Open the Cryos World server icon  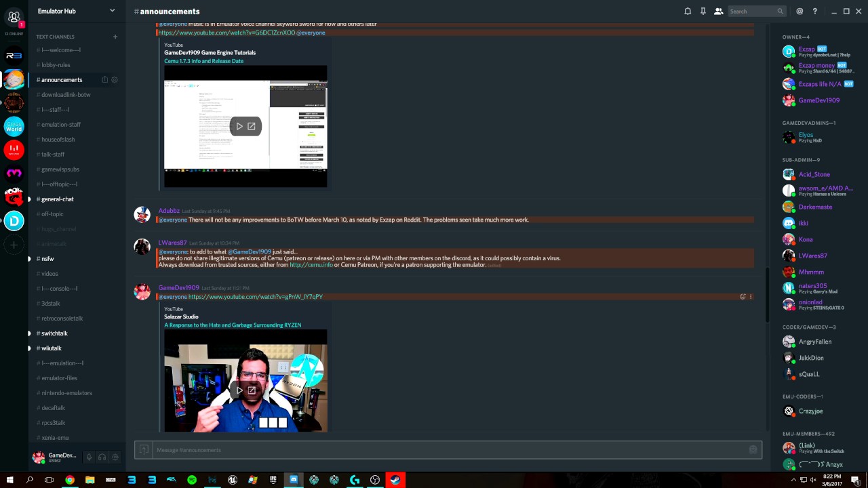point(14,126)
